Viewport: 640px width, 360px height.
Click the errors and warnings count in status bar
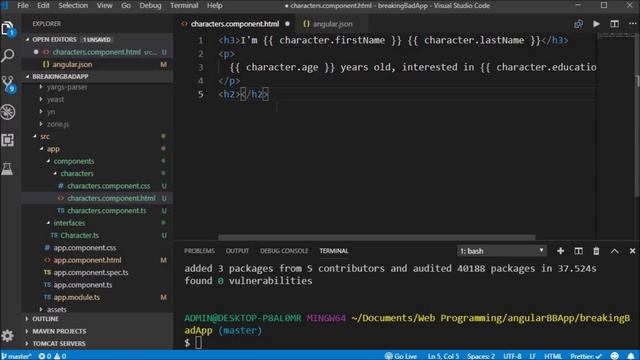click(52, 356)
